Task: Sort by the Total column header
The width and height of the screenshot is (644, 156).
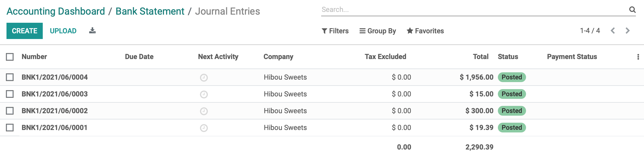Action: [x=481, y=57]
